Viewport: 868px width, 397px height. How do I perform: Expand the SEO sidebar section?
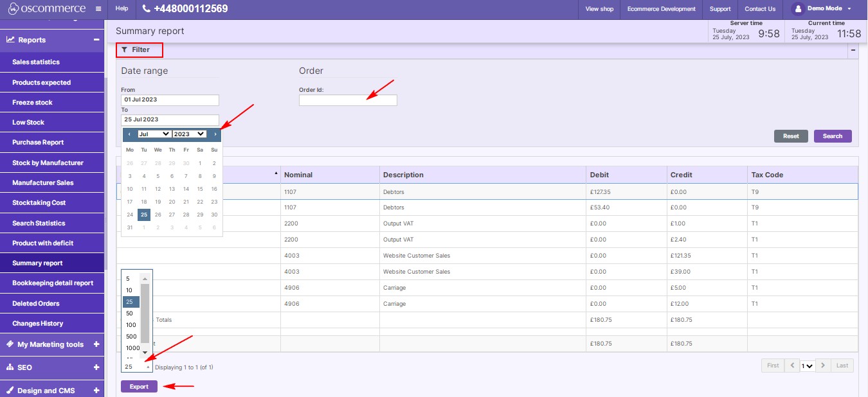point(96,367)
